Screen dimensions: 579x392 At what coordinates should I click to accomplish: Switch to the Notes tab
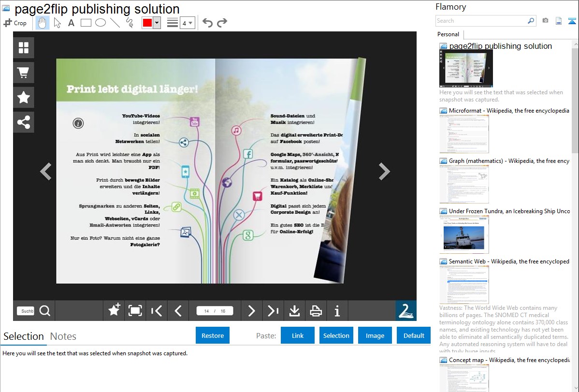click(63, 336)
